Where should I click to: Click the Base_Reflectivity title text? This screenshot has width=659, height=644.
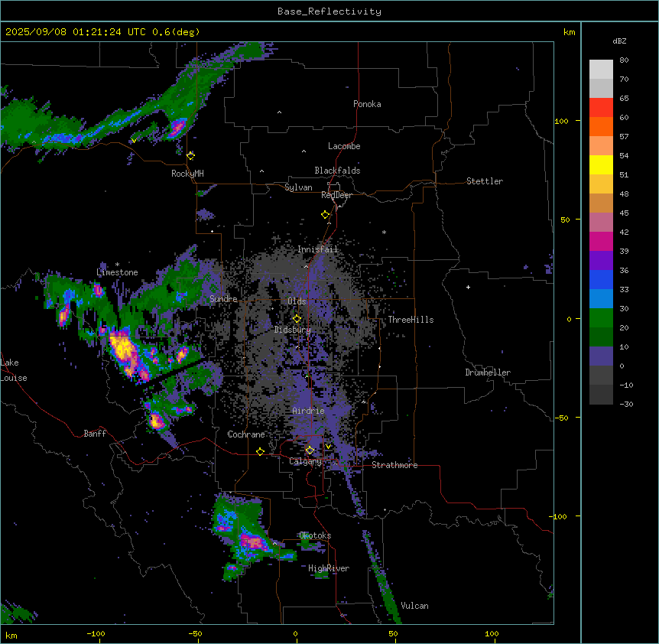tap(329, 11)
